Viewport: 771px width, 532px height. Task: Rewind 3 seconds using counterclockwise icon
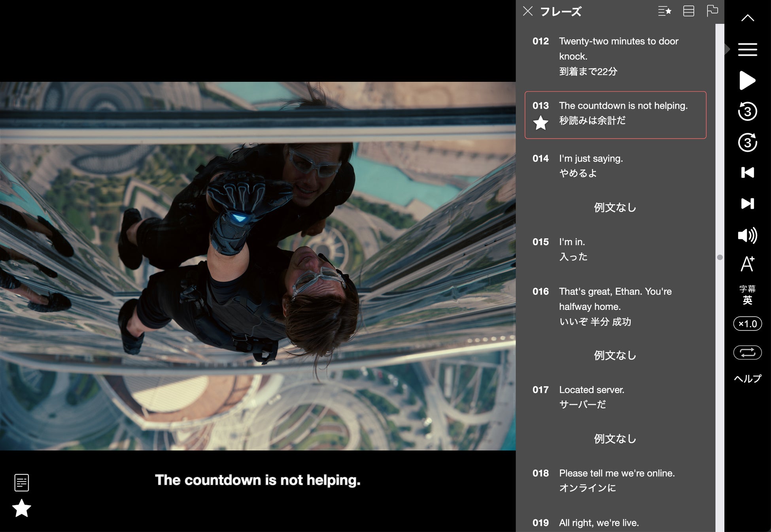pos(747,111)
